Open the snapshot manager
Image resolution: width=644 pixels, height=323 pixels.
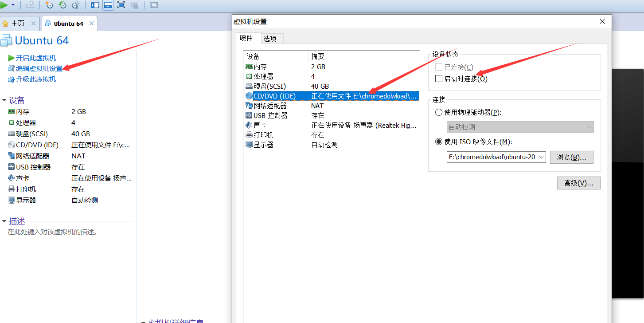click(x=75, y=5)
